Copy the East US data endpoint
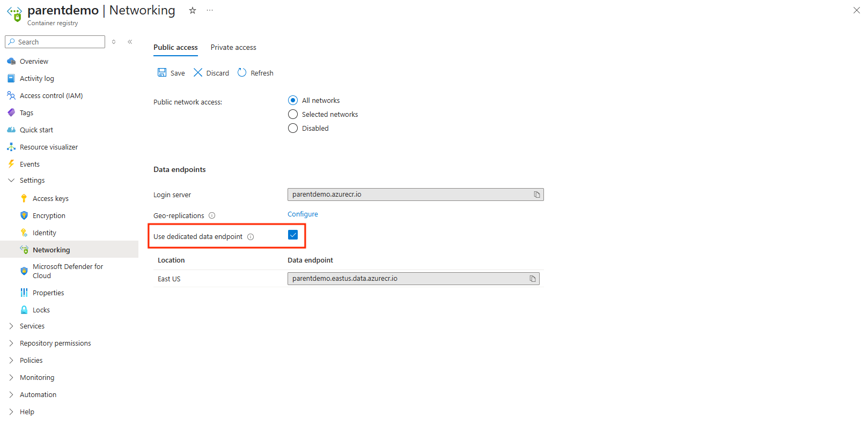868x426 pixels. tap(532, 279)
